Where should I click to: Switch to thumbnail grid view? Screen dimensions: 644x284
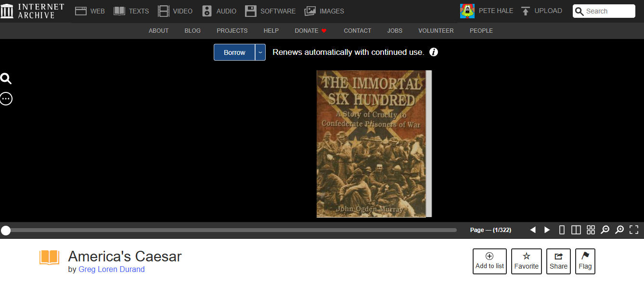[591, 230]
